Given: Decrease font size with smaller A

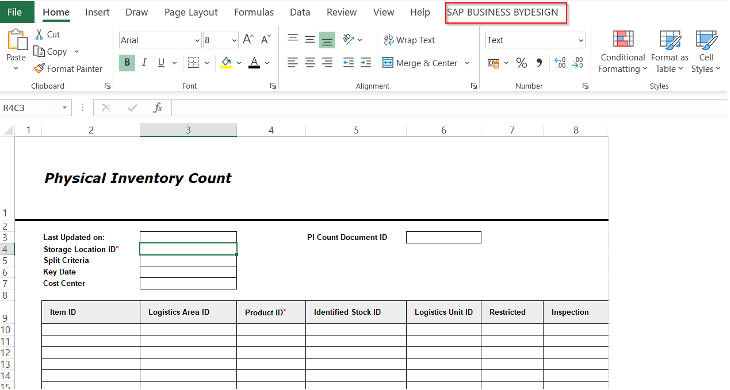Looking at the screenshot, I should pyautogui.click(x=265, y=40).
